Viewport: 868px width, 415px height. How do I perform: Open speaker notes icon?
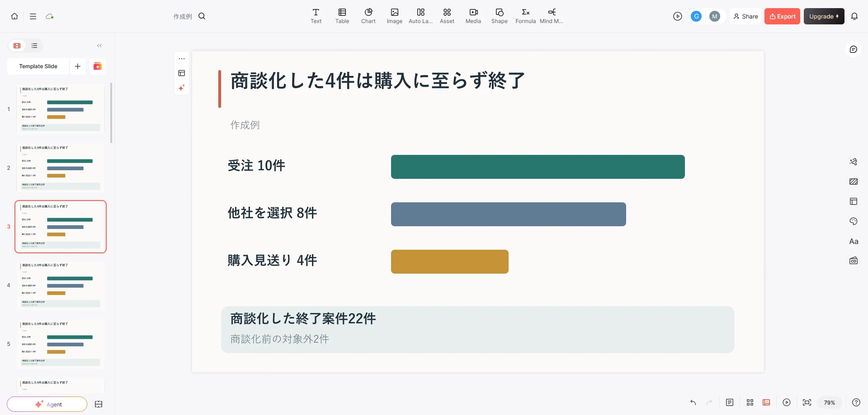point(730,402)
